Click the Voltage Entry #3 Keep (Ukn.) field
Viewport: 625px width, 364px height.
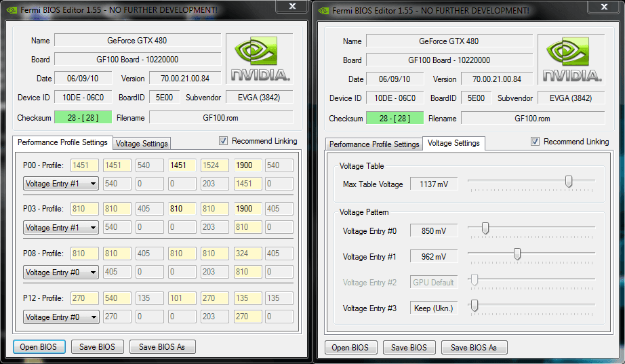(434, 308)
